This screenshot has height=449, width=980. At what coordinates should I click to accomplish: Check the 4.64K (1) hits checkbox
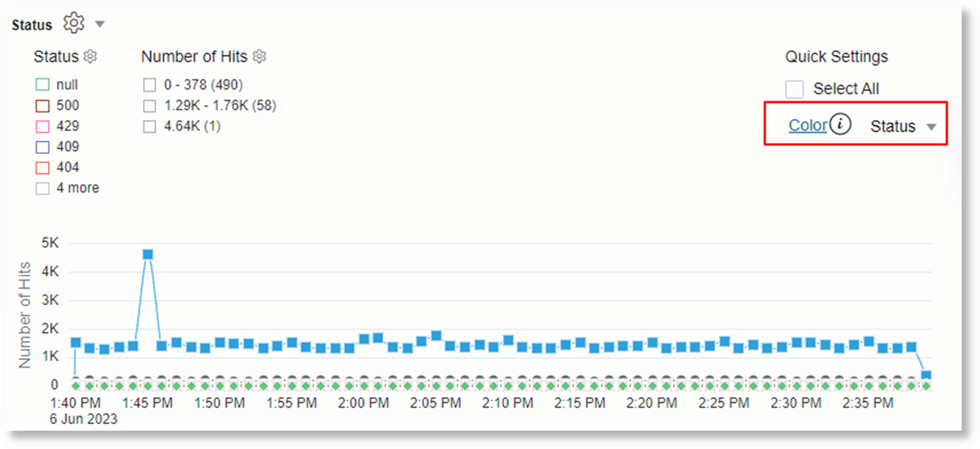coord(149,125)
